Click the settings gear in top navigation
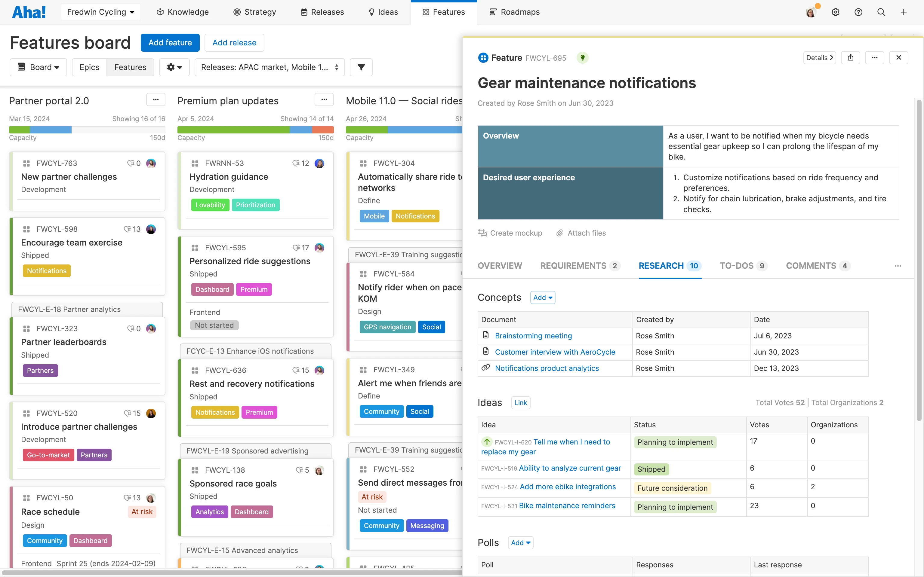 coord(835,12)
